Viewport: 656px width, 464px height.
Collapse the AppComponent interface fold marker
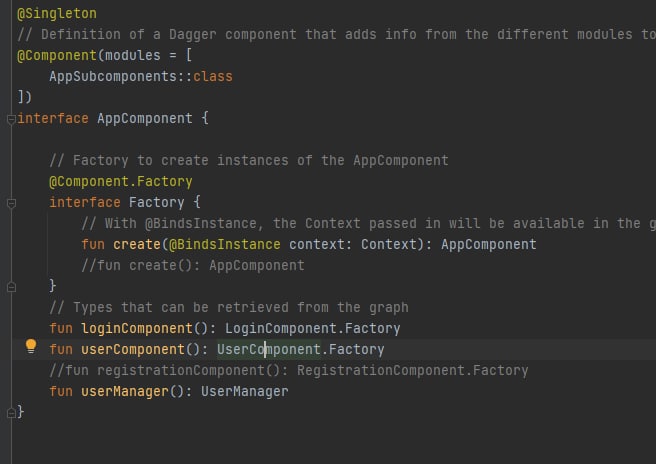point(10,118)
